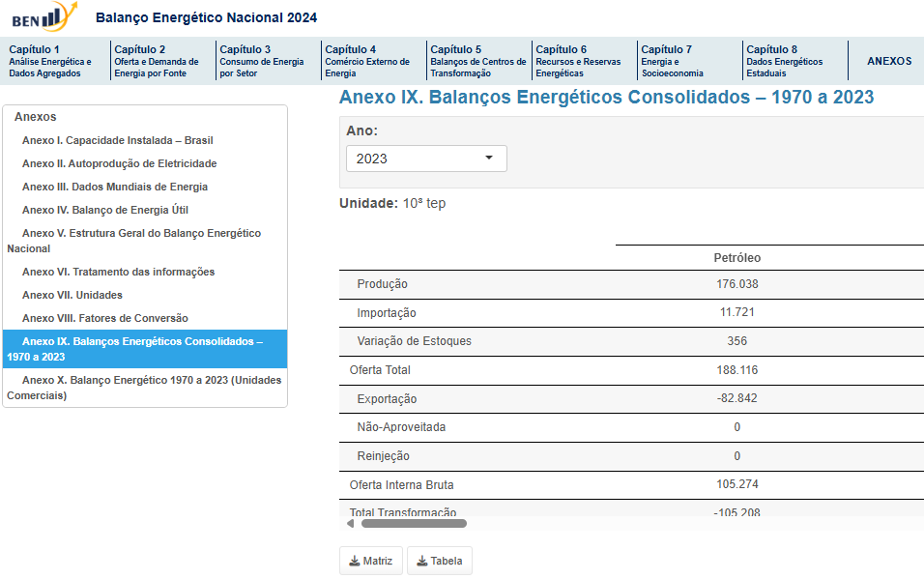Image resolution: width=924 pixels, height=579 pixels.
Task: Select Anexo I. Capacidade Instalada – Brasil
Action: [117, 140]
